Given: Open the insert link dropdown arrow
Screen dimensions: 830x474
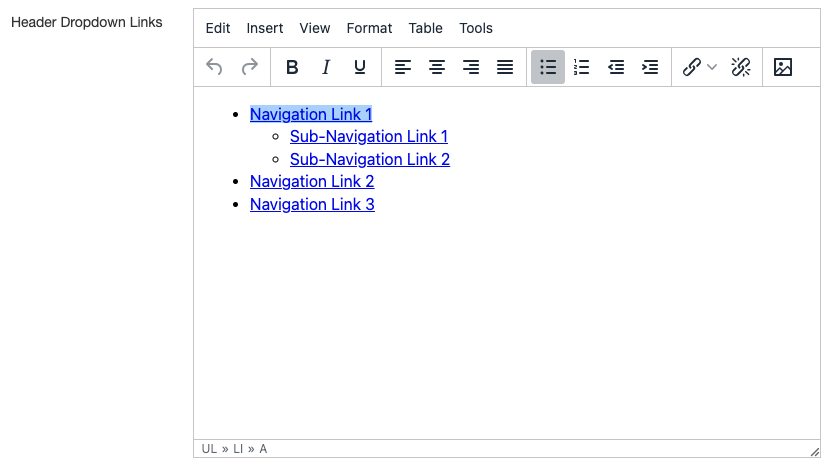Looking at the screenshot, I should (712, 67).
